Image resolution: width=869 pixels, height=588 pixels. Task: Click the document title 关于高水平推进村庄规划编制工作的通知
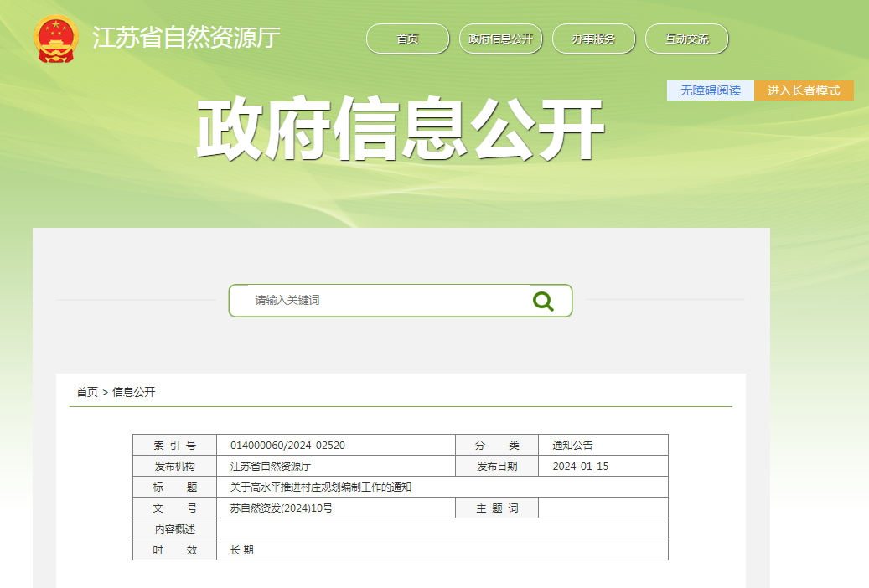(x=321, y=487)
